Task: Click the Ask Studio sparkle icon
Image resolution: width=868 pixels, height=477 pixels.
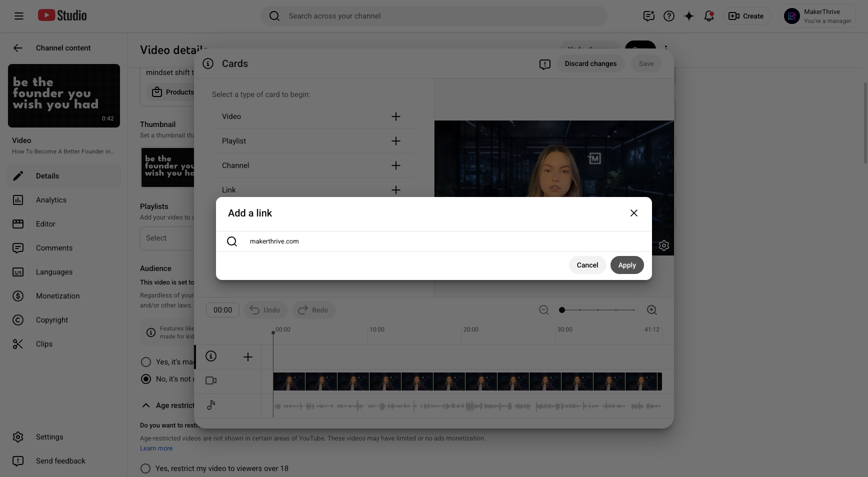Action: (689, 16)
